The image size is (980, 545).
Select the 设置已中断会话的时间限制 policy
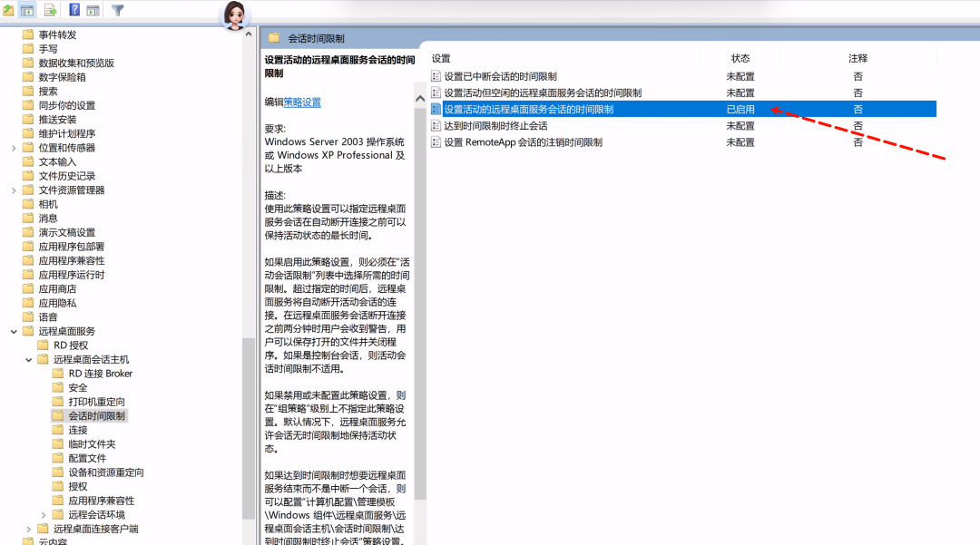[x=500, y=76]
